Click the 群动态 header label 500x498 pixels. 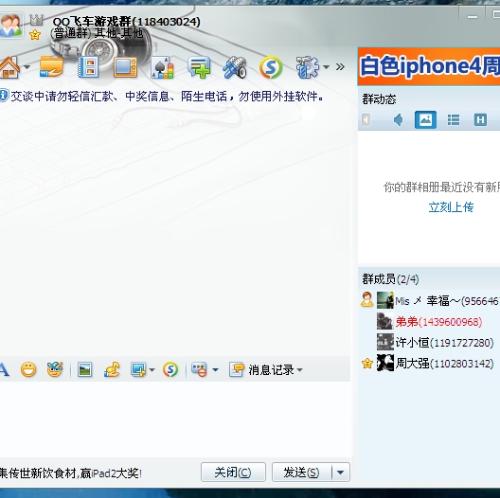coord(379,99)
